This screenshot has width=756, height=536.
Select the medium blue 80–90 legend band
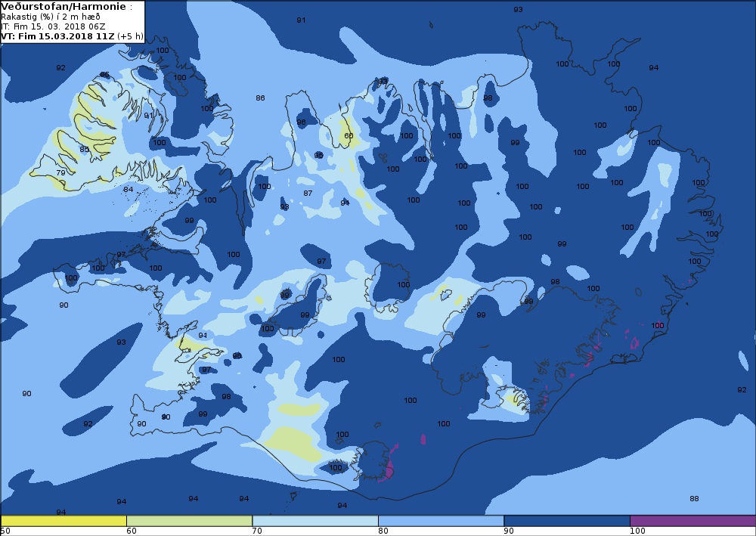point(442,521)
